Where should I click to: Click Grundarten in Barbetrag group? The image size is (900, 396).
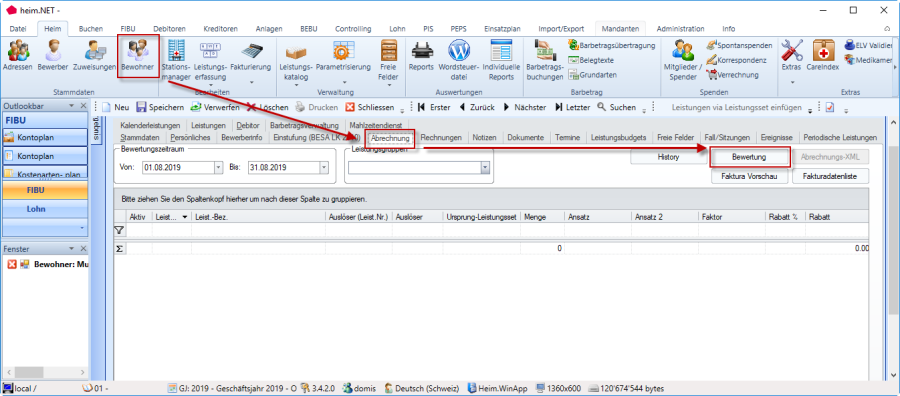(x=592, y=75)
